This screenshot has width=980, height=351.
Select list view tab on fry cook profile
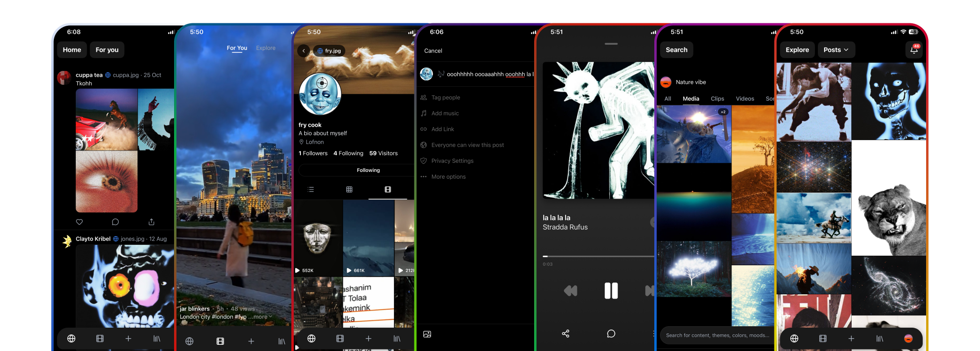point(311,190)
